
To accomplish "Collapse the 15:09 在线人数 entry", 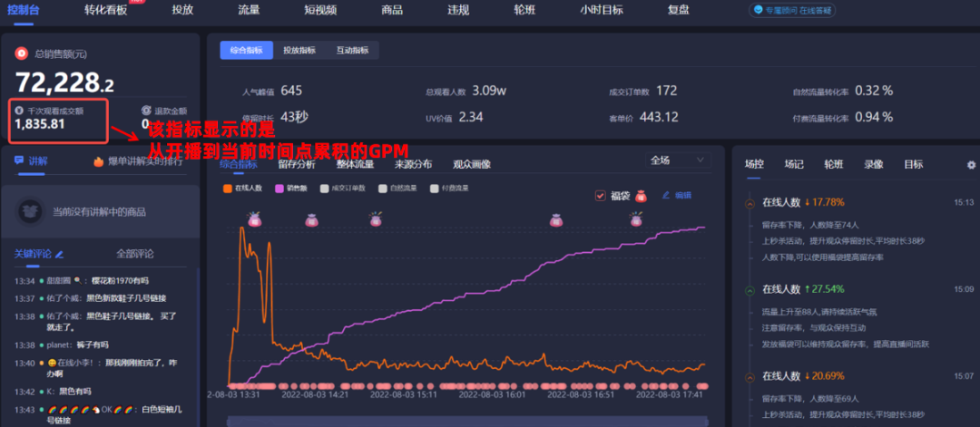I will point(750,290).
